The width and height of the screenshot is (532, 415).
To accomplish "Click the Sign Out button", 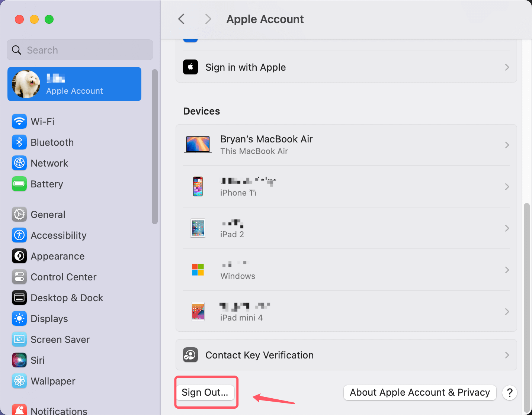I will coord(206,392).
